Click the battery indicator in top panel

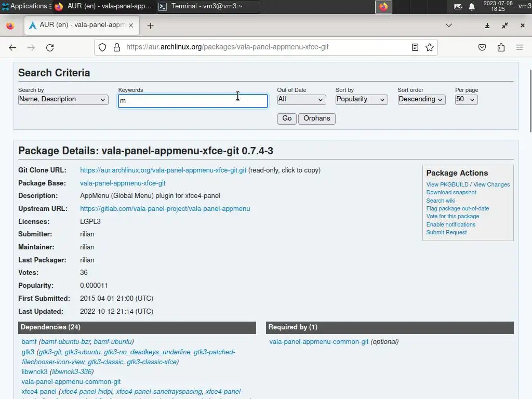tap(458, 6)
